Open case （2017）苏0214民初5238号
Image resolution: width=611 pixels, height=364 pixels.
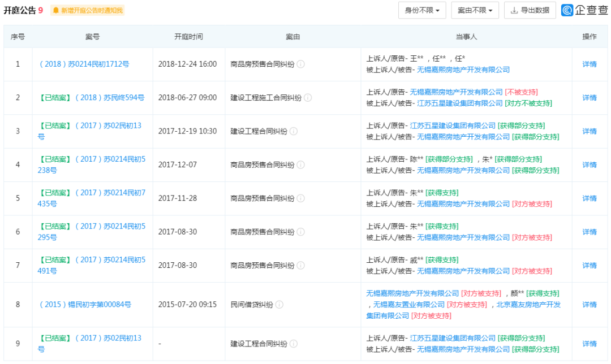click(x=92, y=164)
